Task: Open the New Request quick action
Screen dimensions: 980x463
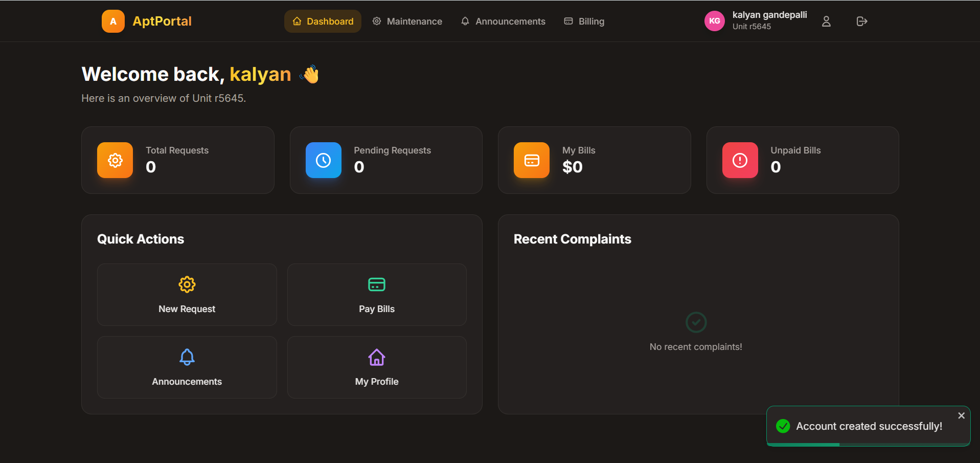Action: pos(187,295)
